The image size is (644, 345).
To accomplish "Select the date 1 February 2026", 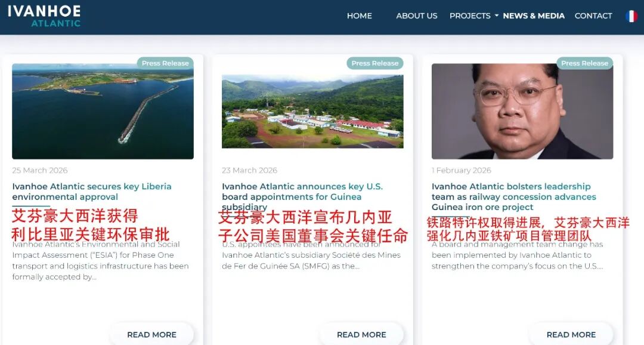I will point(461,170).
